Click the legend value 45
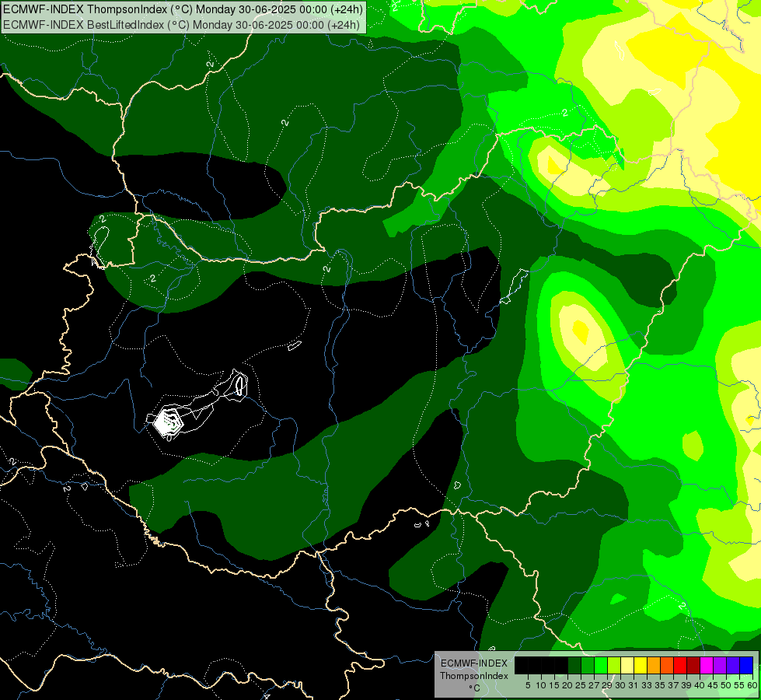Screen dimensions: 761x700 coord(713,685)
